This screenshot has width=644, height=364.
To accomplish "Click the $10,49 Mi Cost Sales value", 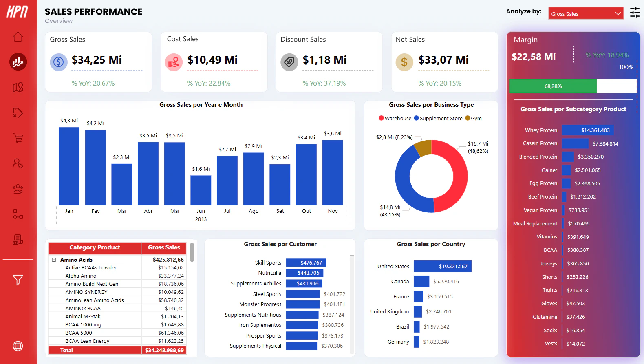I will click(x=212, y=60).
